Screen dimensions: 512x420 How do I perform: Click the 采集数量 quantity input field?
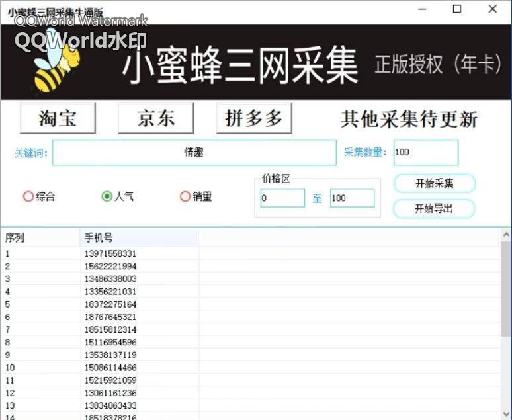click(426, 153)
